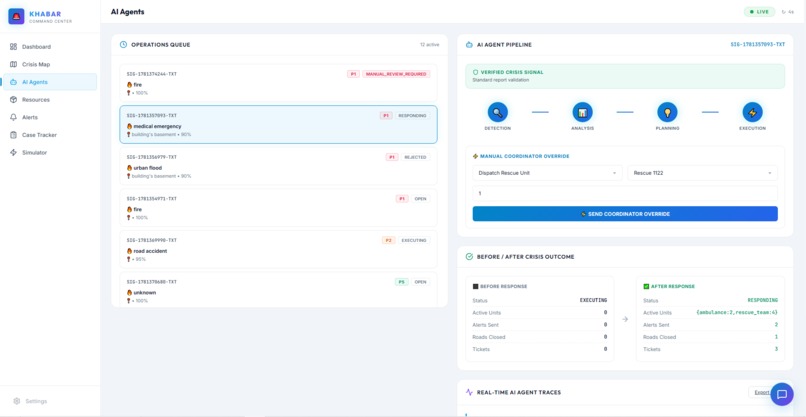Click the LIVE status badge

(759, 12)
